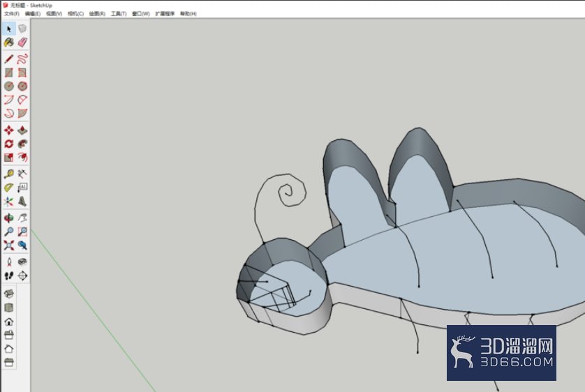Open the 扩展程序 Extensions menu
Viewport: 585px width, 392px height.
click(165, 14)
